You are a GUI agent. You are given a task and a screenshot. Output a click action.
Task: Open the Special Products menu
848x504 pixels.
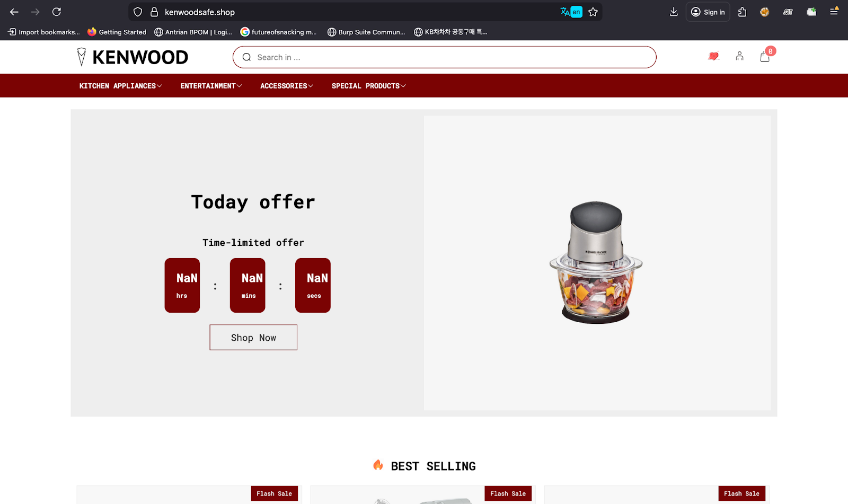(369, 86)
